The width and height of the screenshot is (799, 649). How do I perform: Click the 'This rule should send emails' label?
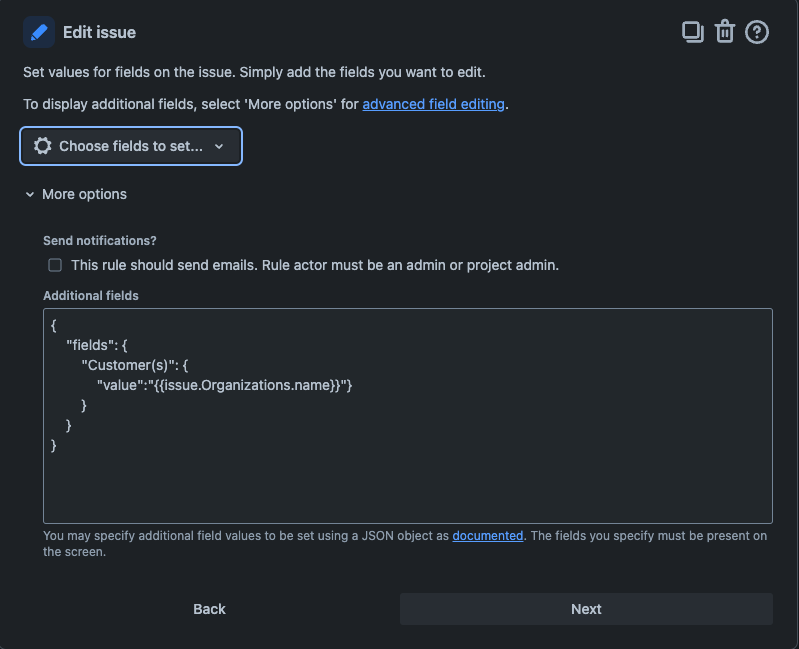[x=315, y=265]
